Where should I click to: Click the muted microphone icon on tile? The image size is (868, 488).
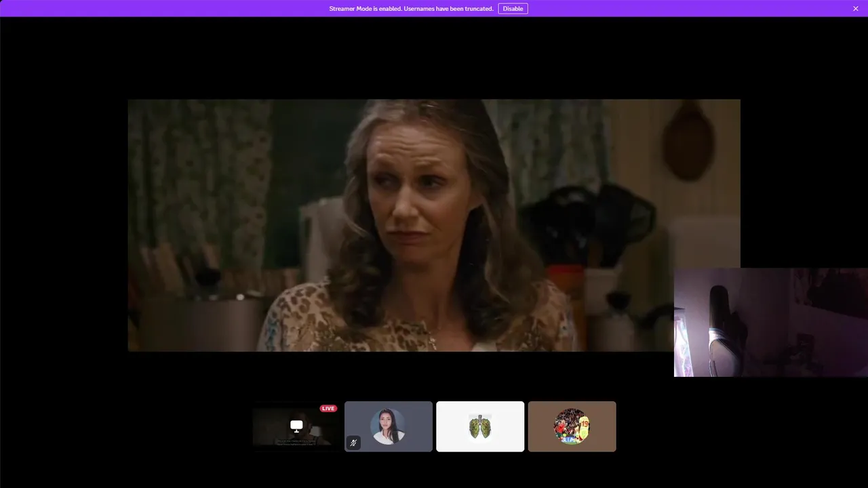pos(353,443)
